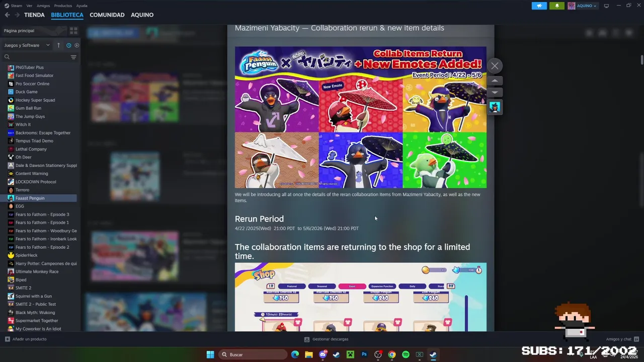
Task: Select Supermarket Together
Action: pyautogui.click(x=37, y=321)
